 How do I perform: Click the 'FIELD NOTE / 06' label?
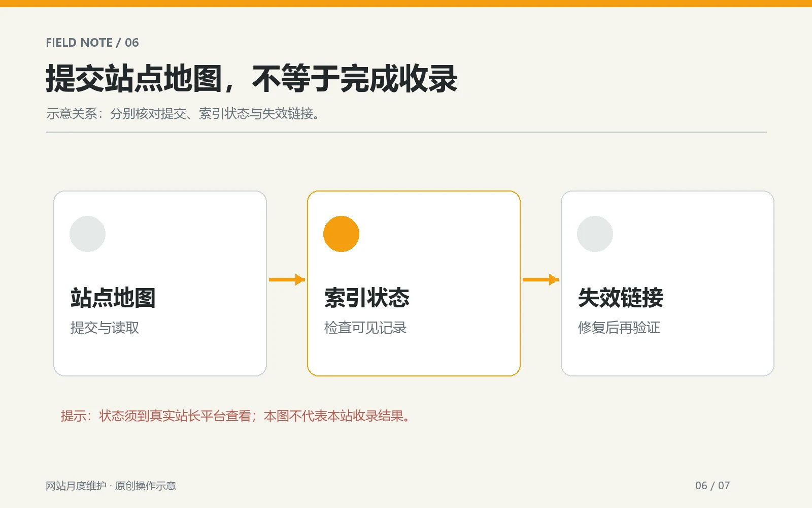click(92, 43)
